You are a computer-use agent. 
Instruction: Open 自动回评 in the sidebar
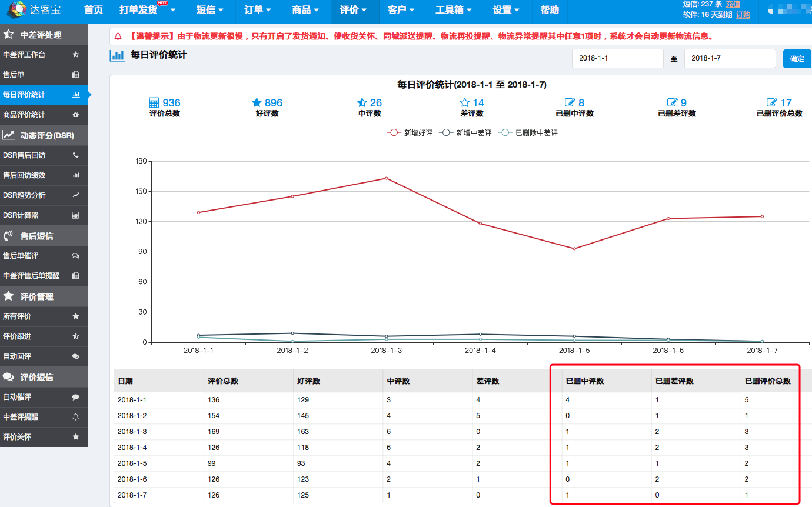[44, 356]
